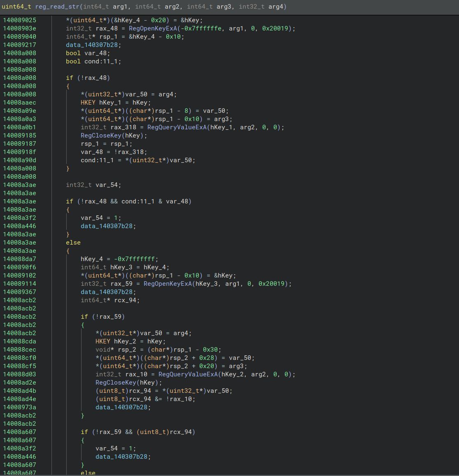Open RegOpenKeyExA call on line 14008903e
Image resolution: width=459 pixels, height=476 pixels.
pyautogui.click(x=153, y=28)
